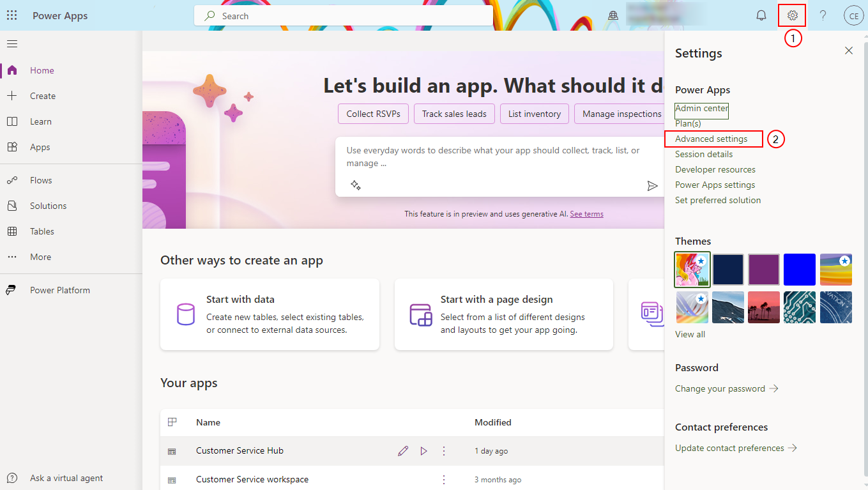868x490 pixels.
Task: Select the purple theme swatch
Action: pyautogui.click(x=764, y=270)
